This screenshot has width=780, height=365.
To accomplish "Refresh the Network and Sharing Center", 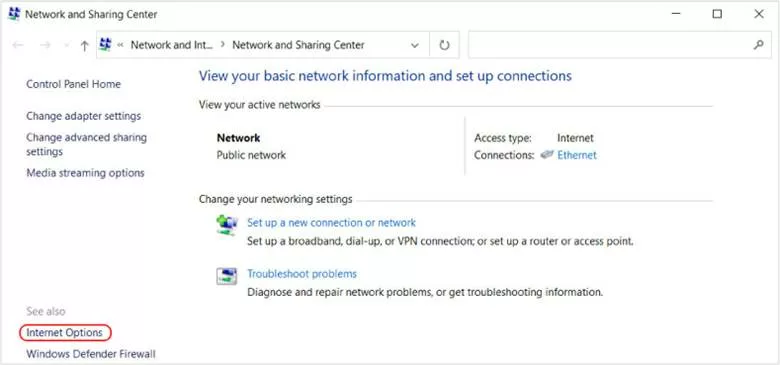I will point(444,45).
